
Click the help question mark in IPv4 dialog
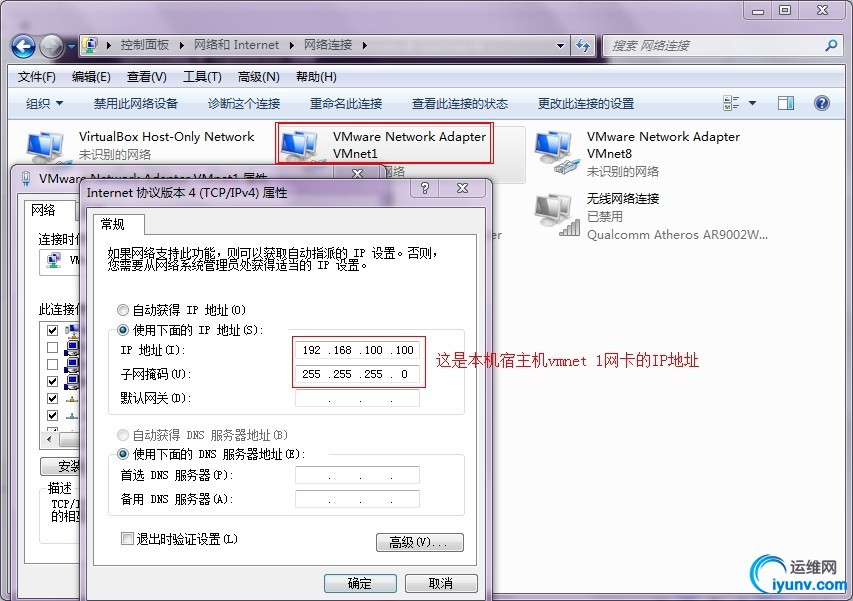[x=425, y=188]
